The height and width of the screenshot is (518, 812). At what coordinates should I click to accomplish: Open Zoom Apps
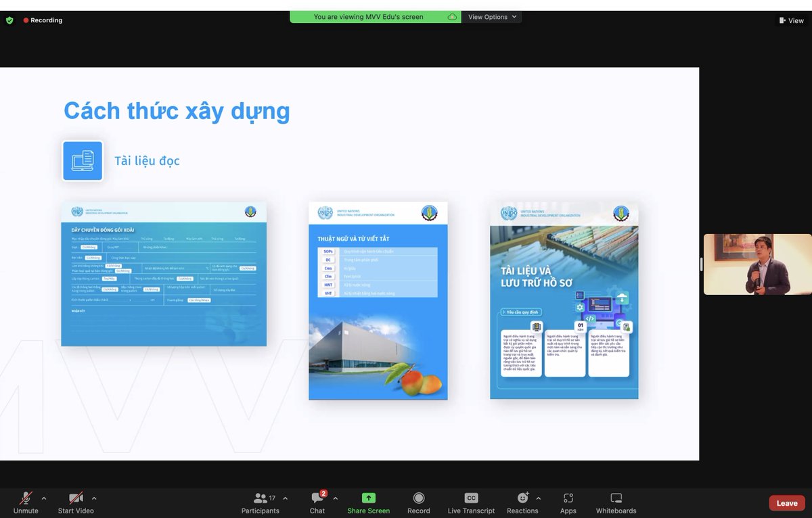(568, 503)
